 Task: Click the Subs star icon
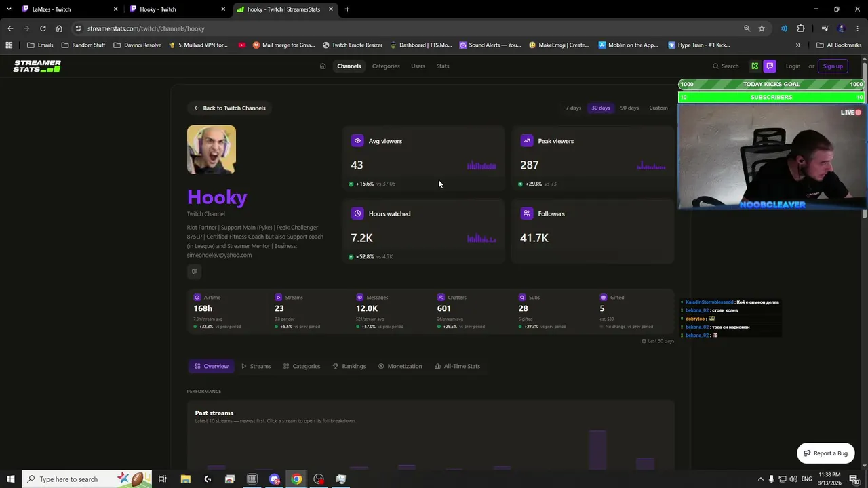tap(522, 297)
